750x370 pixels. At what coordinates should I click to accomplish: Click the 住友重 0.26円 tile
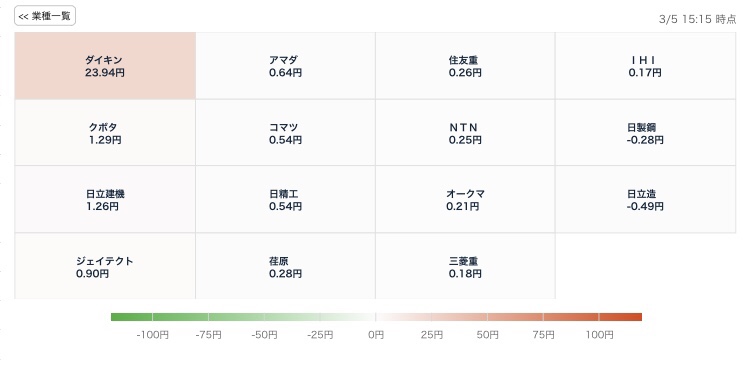point(465,66)
